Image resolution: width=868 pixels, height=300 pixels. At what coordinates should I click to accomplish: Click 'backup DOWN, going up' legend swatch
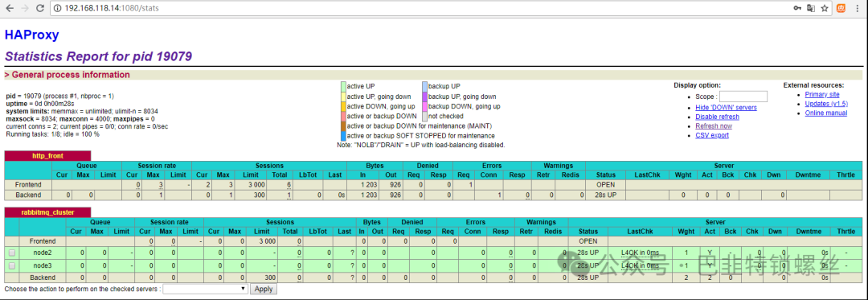coord(424,106)
